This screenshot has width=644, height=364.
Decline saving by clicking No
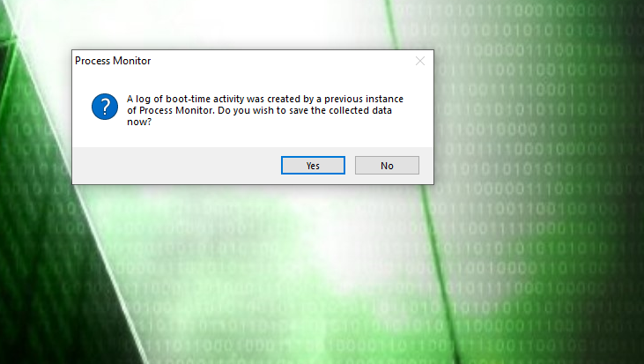pos(387,165)
